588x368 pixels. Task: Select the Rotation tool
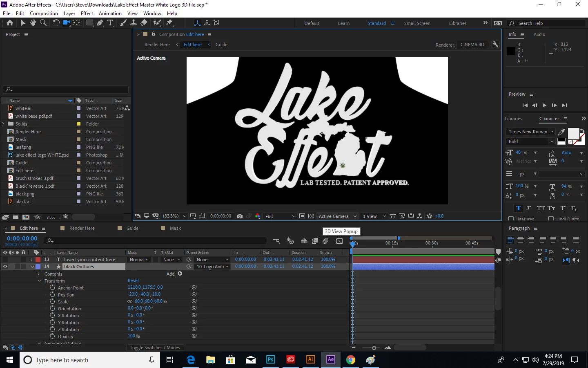(x=56, y=23)
